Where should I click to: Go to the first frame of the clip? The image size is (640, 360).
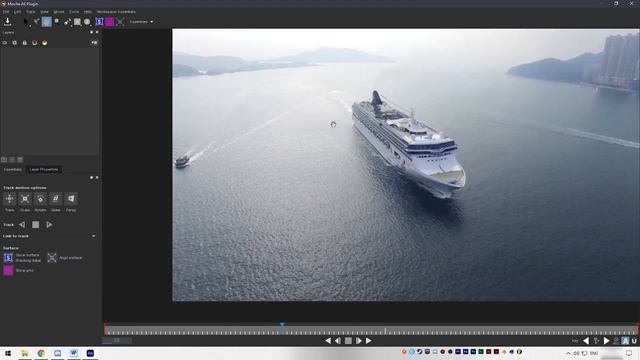328,341
